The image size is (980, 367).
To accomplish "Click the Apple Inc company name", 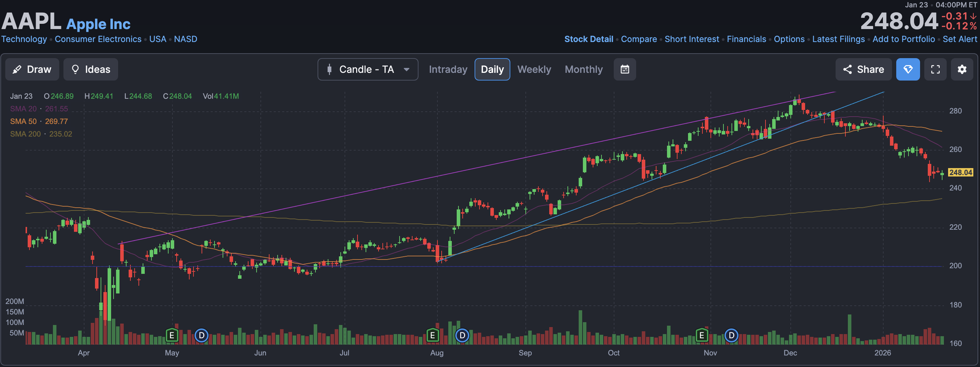I will coord(98,24).
